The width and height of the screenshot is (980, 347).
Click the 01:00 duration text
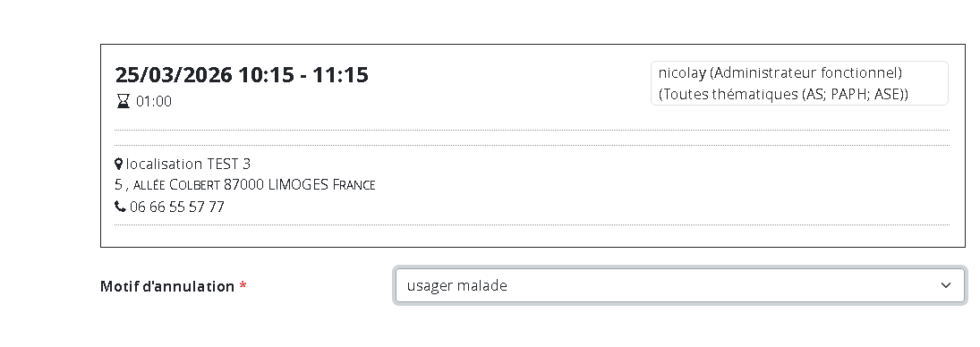pyautogui.click(x=154, y=101)
